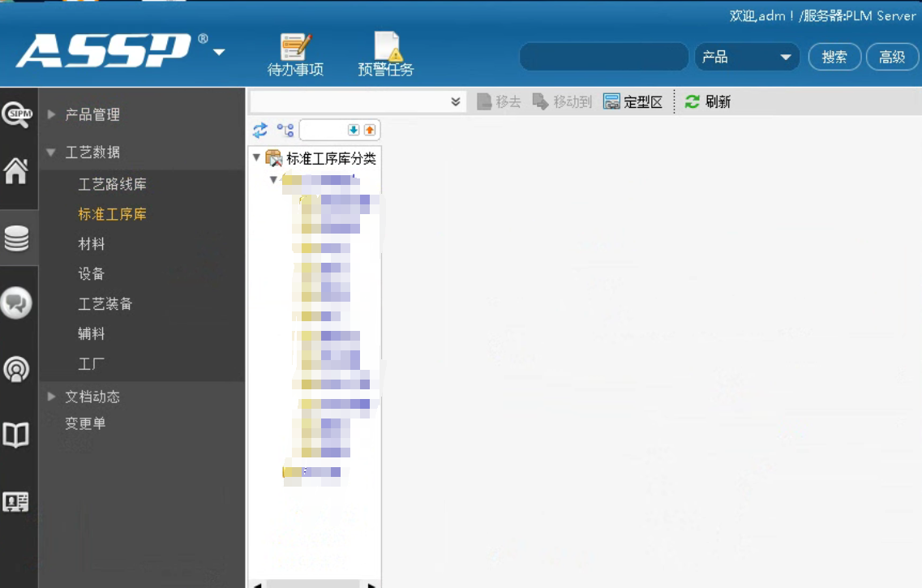The image size is (922, 588).
Task: Collapse the first child node under 标准工序库分类
Action: [273, 180]
